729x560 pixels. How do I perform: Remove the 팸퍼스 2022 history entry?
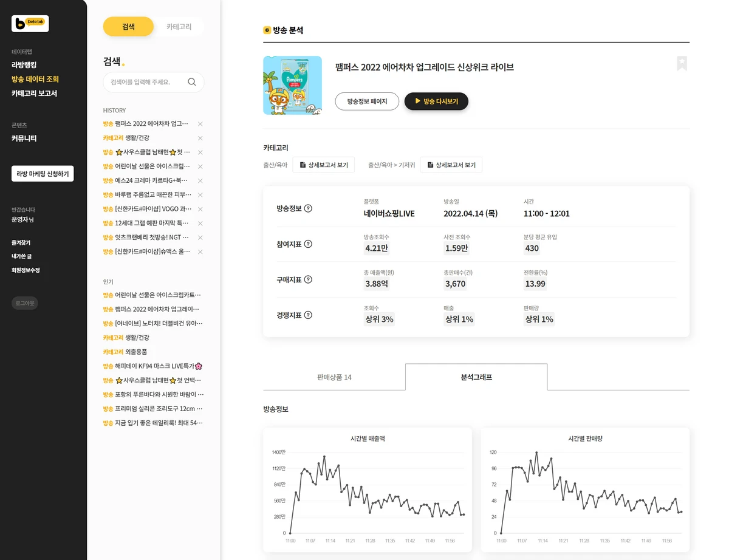coord(200,124)
